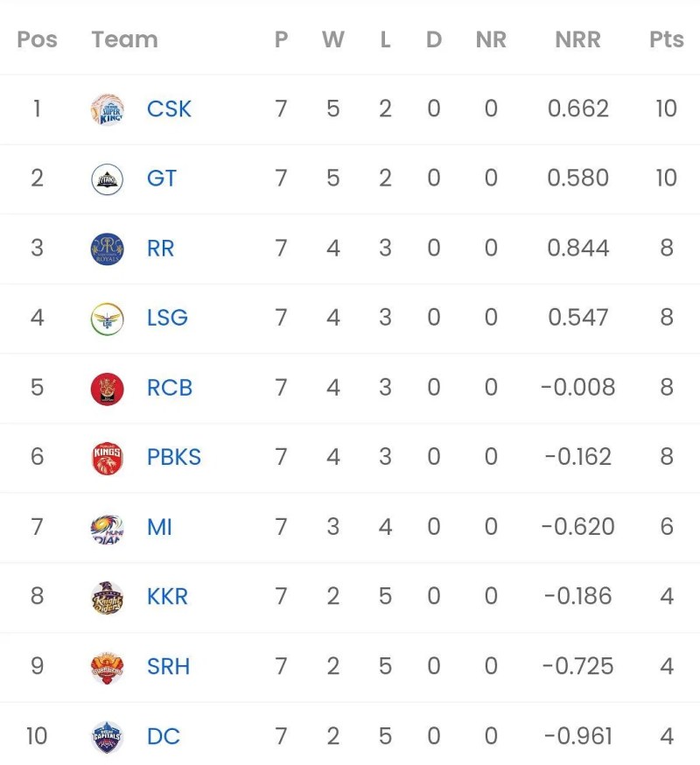
Task: Select the LSG team logo
Action: click(107, 318)
